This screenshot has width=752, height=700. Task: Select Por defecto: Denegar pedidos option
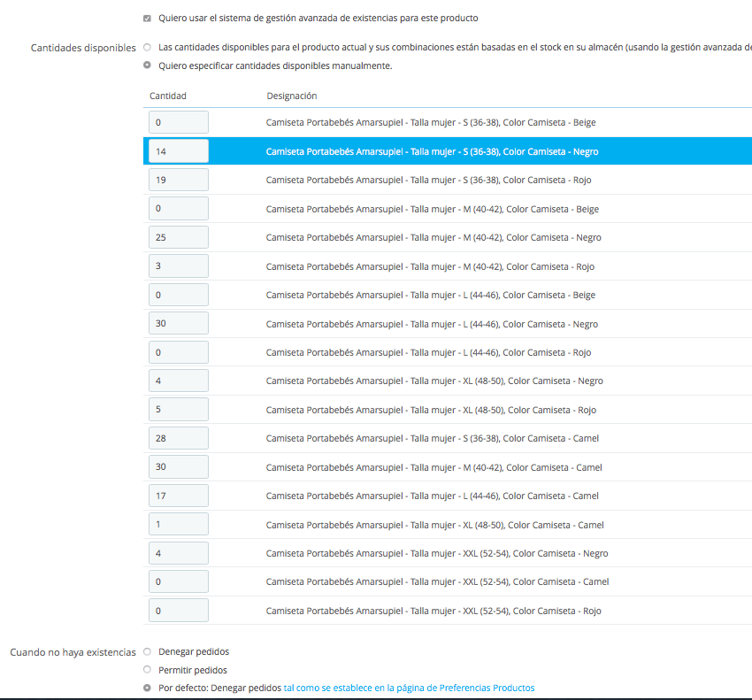tap(147, 688)
